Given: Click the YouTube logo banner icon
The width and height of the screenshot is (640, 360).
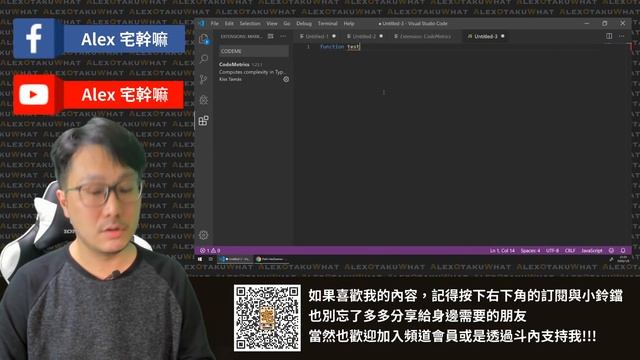Looking at the screenshot, I should click(34, 95).
